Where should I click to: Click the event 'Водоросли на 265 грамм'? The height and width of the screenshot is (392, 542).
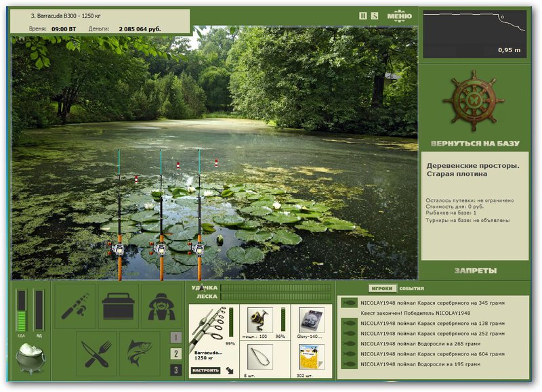pyautogui.click(x=420, y=344)
